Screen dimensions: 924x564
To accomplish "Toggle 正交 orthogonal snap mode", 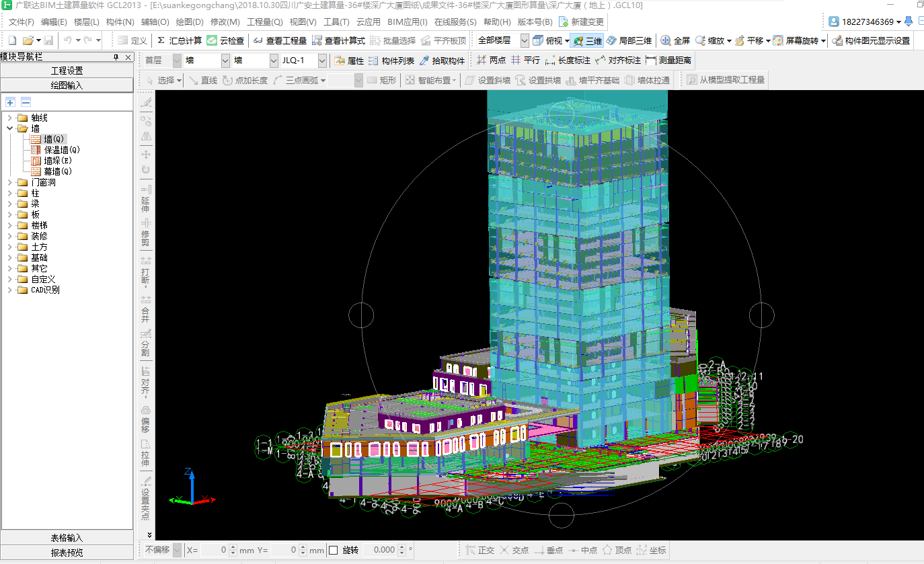I will pos(479,550).
